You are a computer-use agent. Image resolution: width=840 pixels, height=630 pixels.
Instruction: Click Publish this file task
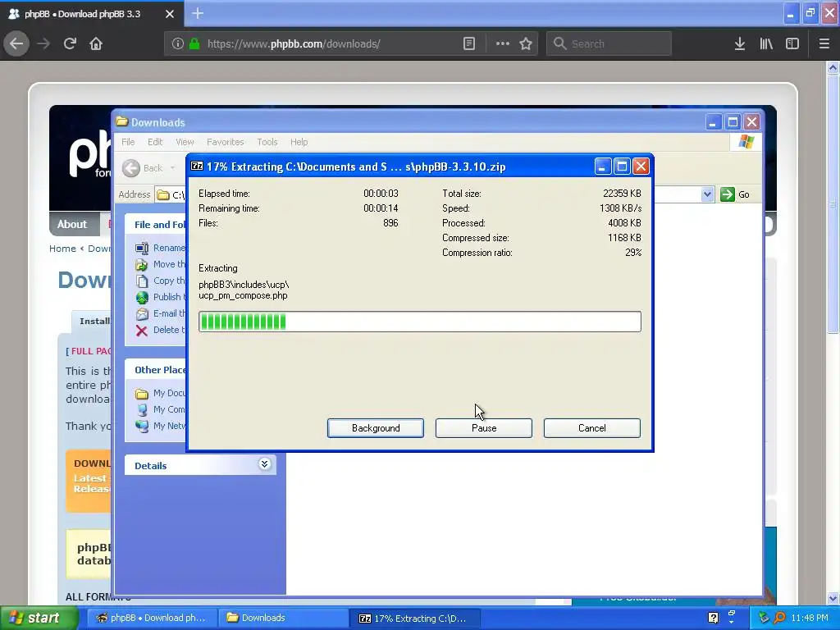click(160, 297)
